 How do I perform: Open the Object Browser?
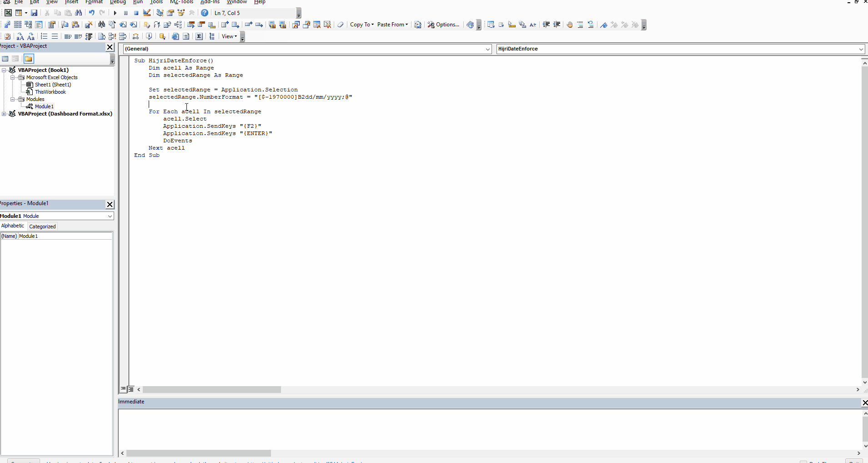coord(181,13)
